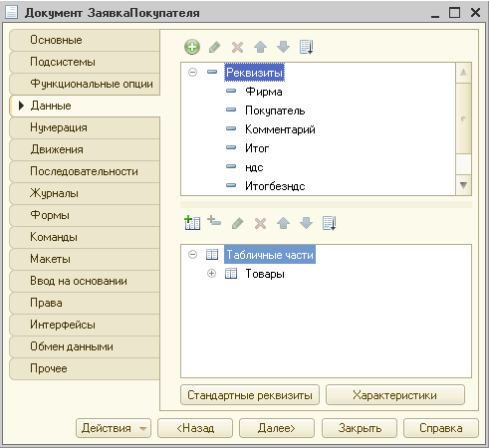Edit the tabular section using lower pencil icon

(x=237, y=223)
